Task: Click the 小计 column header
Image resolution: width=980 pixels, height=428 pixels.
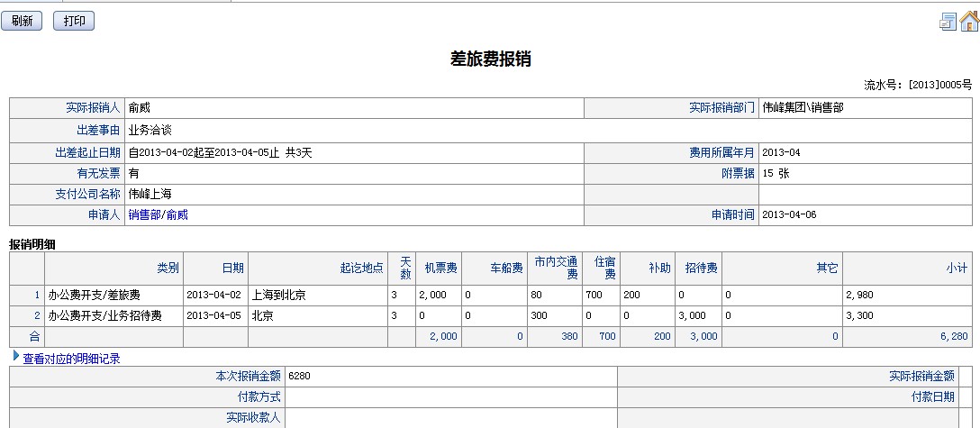Action: (957, 268)
